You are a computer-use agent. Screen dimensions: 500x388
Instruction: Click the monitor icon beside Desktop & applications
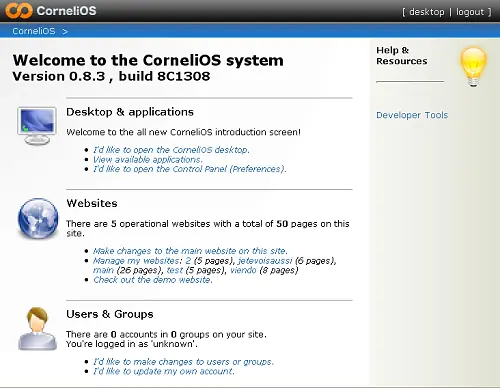37,126
